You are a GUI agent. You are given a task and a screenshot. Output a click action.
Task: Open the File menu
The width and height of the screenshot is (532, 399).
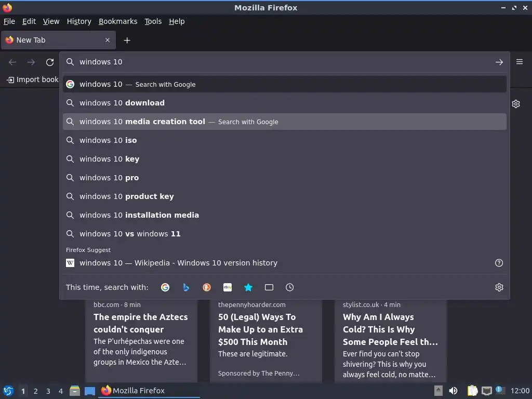tap(9, 21)
